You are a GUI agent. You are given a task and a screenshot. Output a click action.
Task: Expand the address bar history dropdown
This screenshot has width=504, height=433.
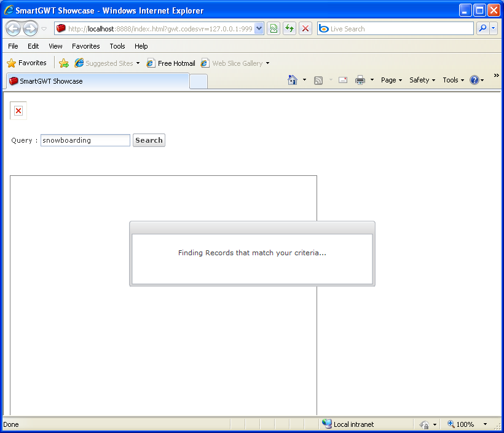tap(259, 29)
